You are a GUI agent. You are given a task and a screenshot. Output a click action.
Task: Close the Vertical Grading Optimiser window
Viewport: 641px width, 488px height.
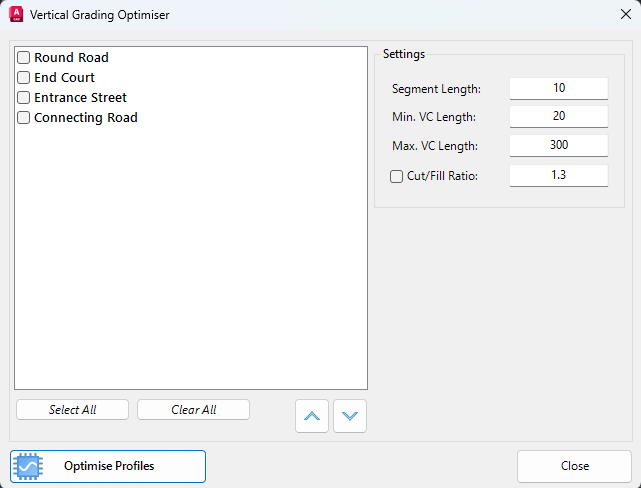click(625, 14)
